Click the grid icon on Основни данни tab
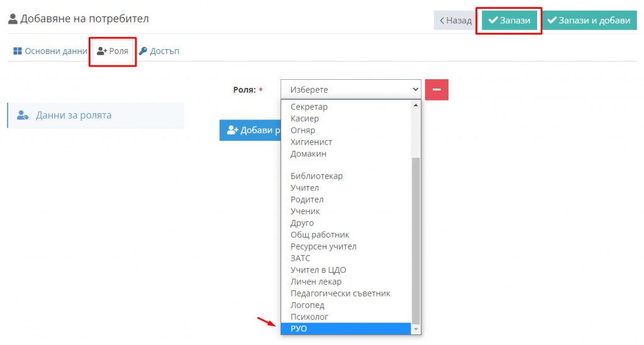 pyautogui.click(x=17, y=51)
